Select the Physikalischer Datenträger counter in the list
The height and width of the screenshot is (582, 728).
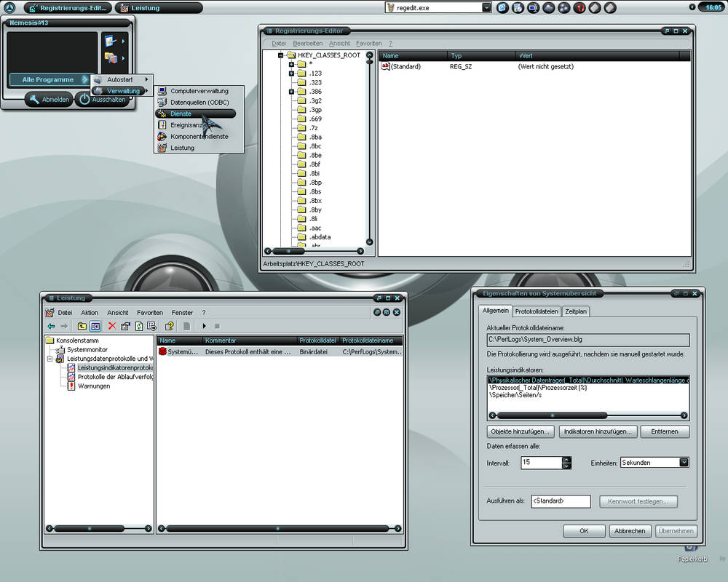575,379
